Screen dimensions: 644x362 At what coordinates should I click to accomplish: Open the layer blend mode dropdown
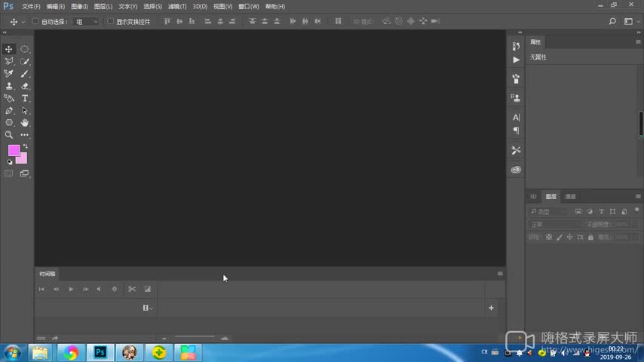click(x=555, y=225)
